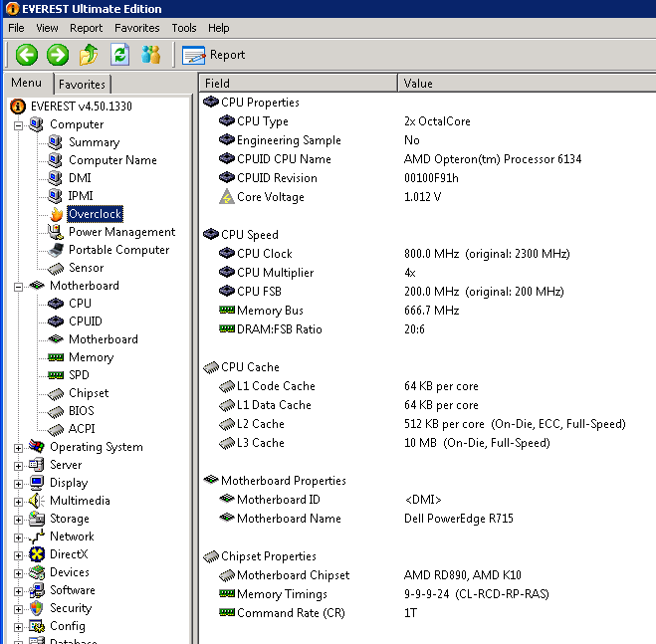Click the Field column header
Viewport: 656px width, 644px height.
(x=299, y=84)
